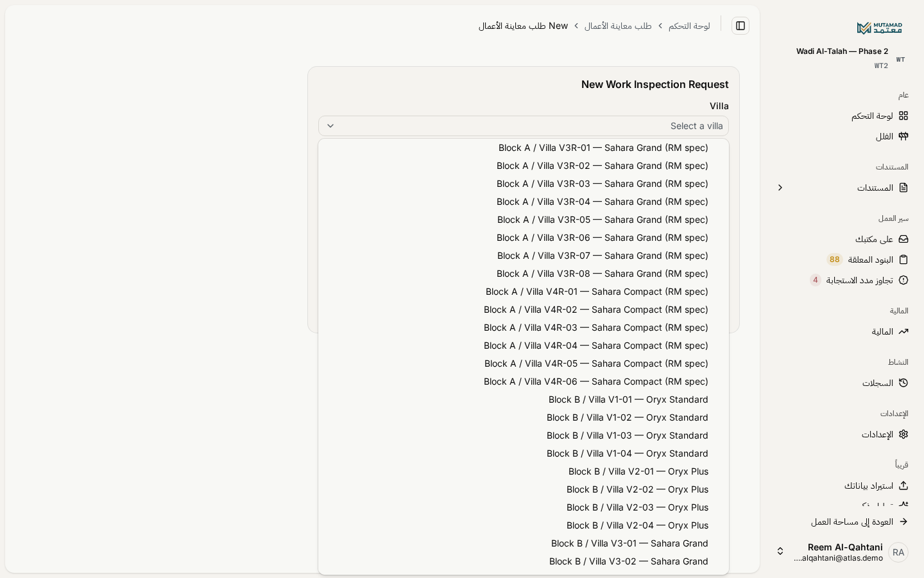Select Block B / Villa V1-04 — Oryx Standard
Image resolution: width=924 pixels, height=578 pixels.
pos(524,453)
